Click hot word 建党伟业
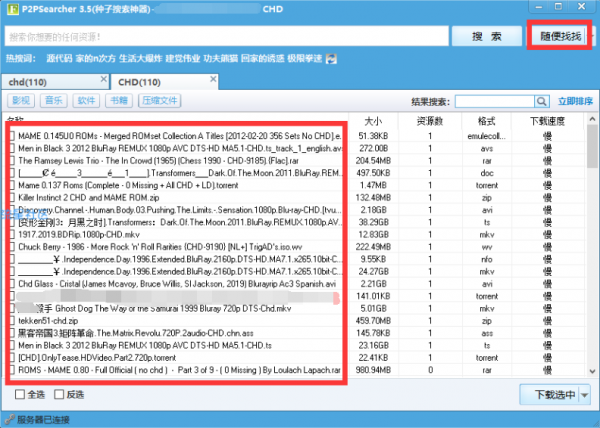 click(x=183, y=59)
